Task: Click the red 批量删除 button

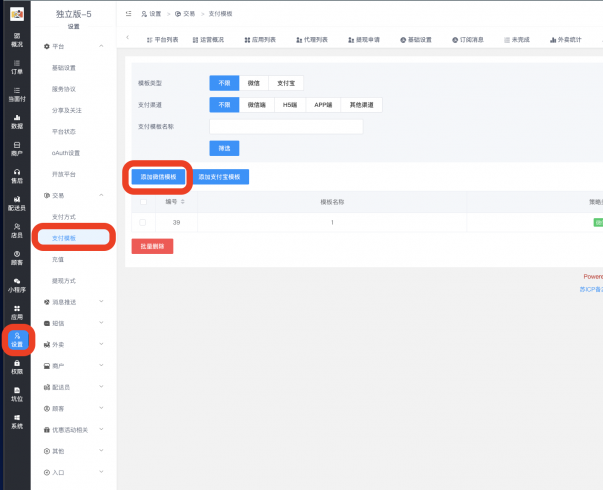Action: click(152, 246)
